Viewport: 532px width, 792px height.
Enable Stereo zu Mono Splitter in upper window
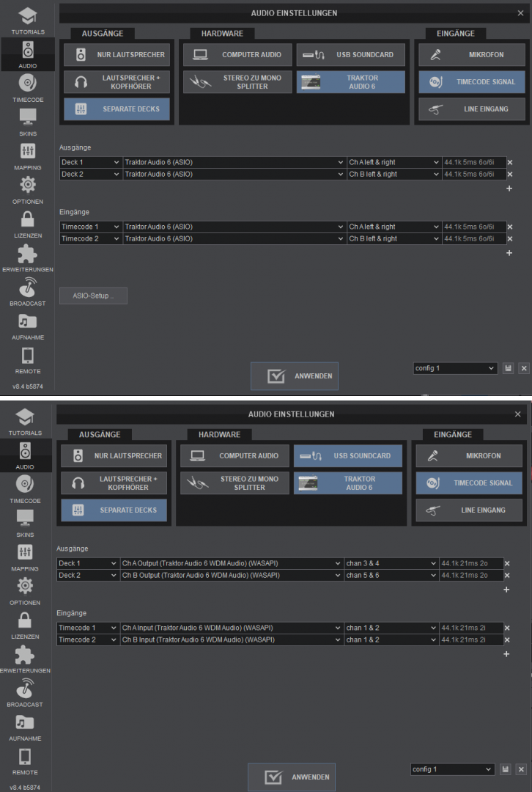[237, 82]
